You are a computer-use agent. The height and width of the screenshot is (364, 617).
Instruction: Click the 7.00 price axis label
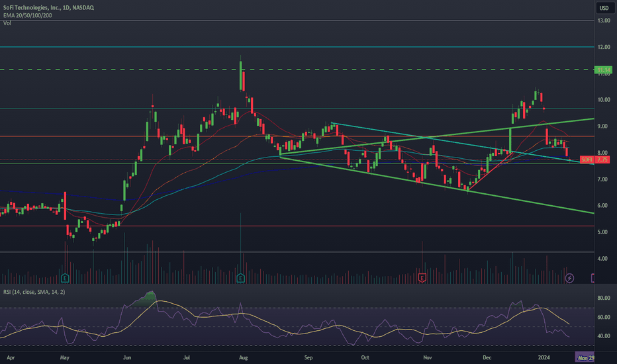coord(604,179)
